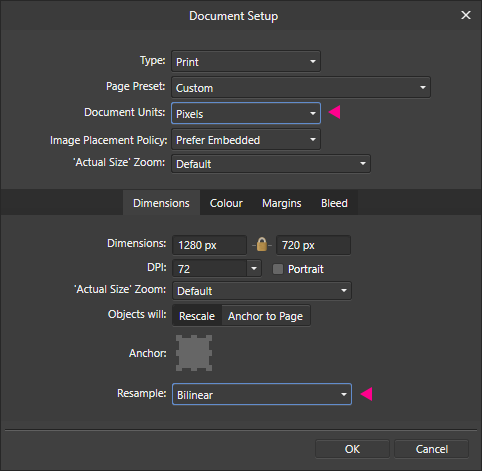Select Rescale for objects

(197, 316)
